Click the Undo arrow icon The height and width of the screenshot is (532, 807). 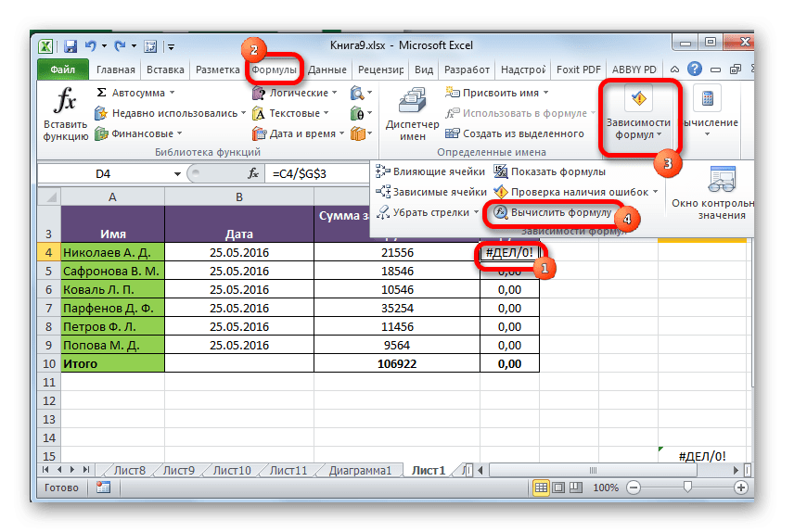[x=91, y=46]
